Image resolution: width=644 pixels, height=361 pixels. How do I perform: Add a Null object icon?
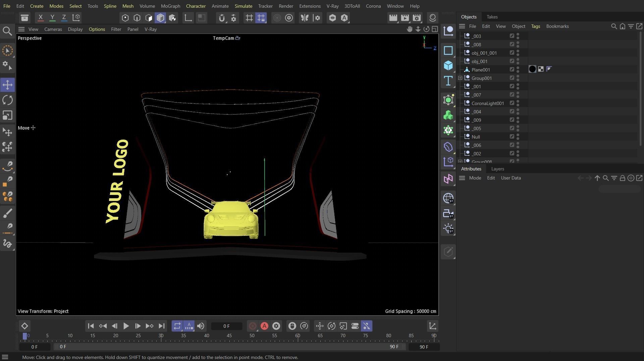pos(448,31)
